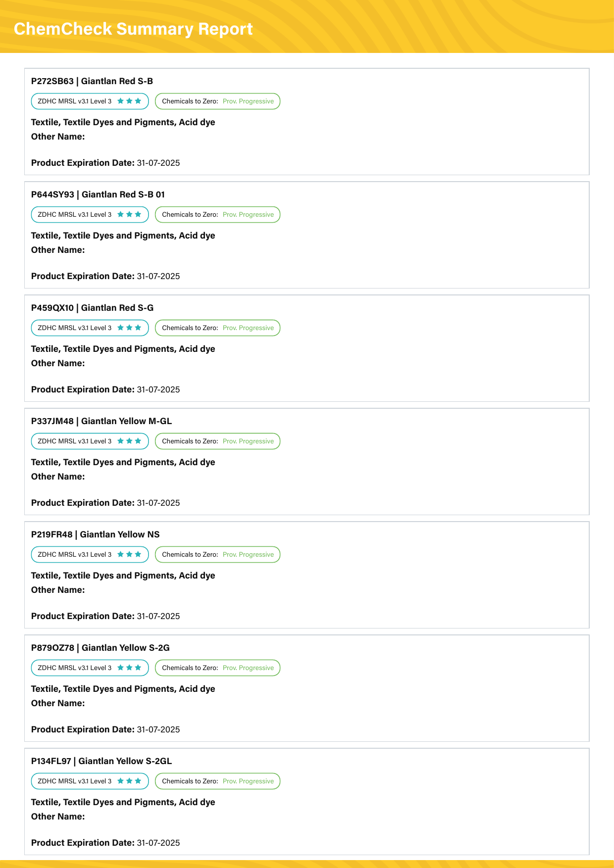Click the level stars for Giantlan Yellow NS
614x868 pixels.
point(129,554)
